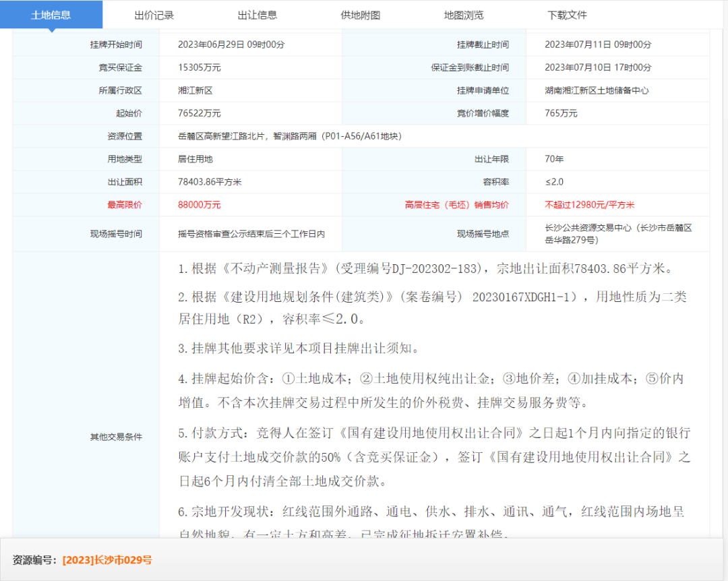The width and height of the screenshot is (728, 581).
Task: Click the deposit amount 15305万元
Action: coord(199,67)
